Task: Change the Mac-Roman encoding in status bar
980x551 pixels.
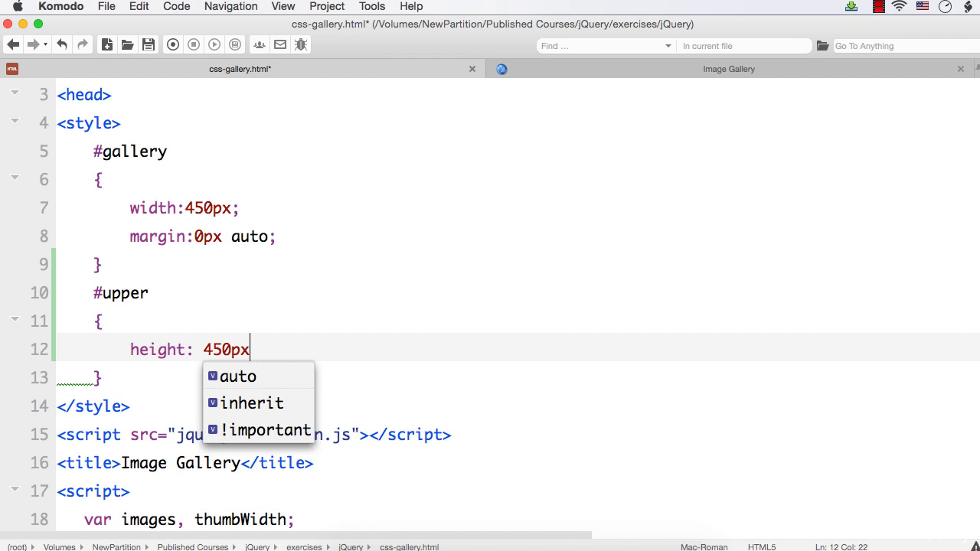Action: pyautogui.click(x=704, y=546)
